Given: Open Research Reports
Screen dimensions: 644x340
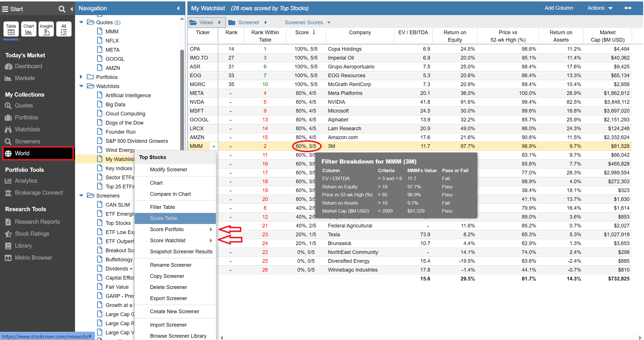Looking at the screenshot, I should (x=32, y=222).
